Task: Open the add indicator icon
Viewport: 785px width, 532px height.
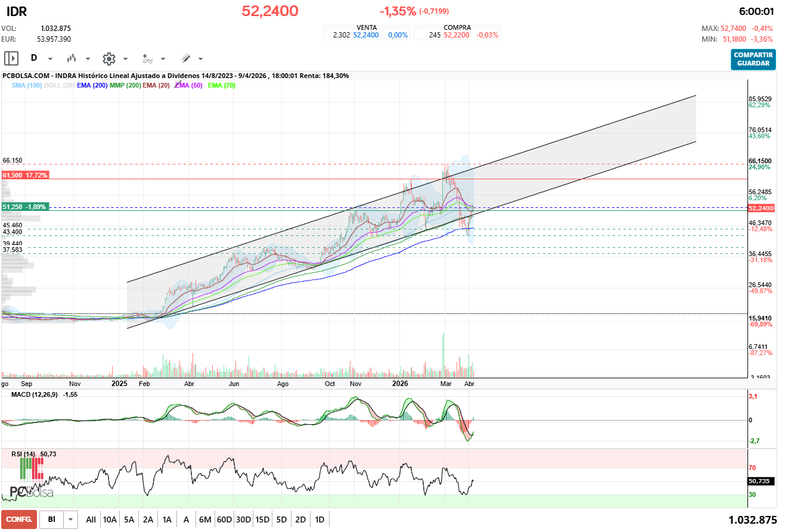Action: (147, 58)
